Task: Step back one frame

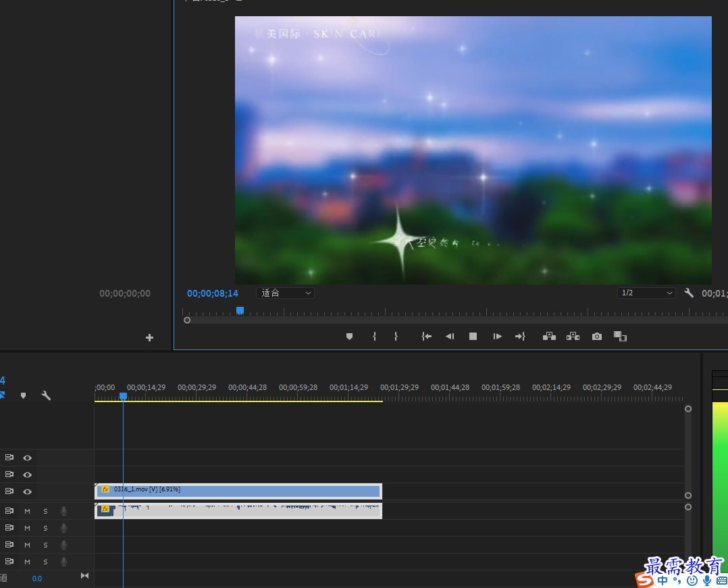Action: [x=450, y=336]
